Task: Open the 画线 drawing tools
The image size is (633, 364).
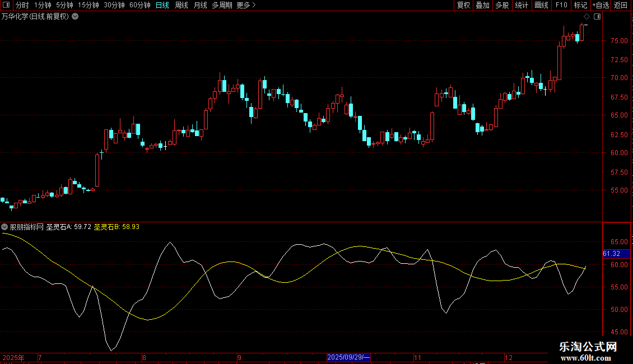Action: 541,5
